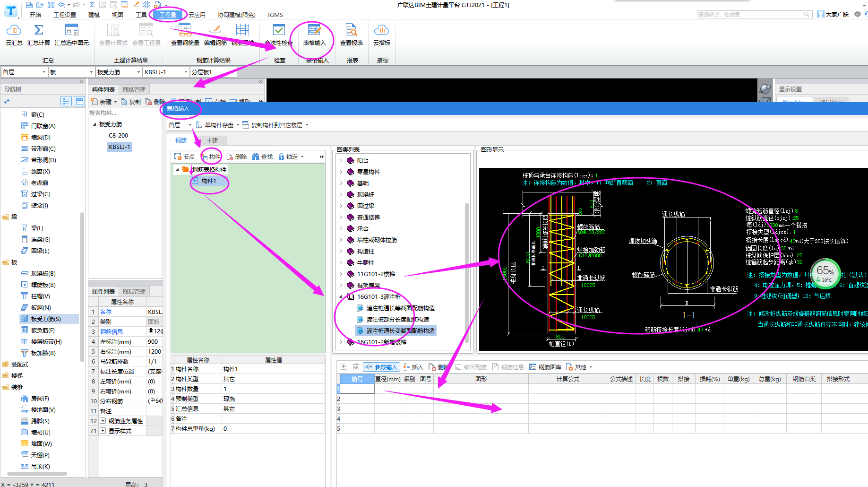868x487 pixels.
Task: Move rebar row up arrow icon
Action: [x=344, y=367]
